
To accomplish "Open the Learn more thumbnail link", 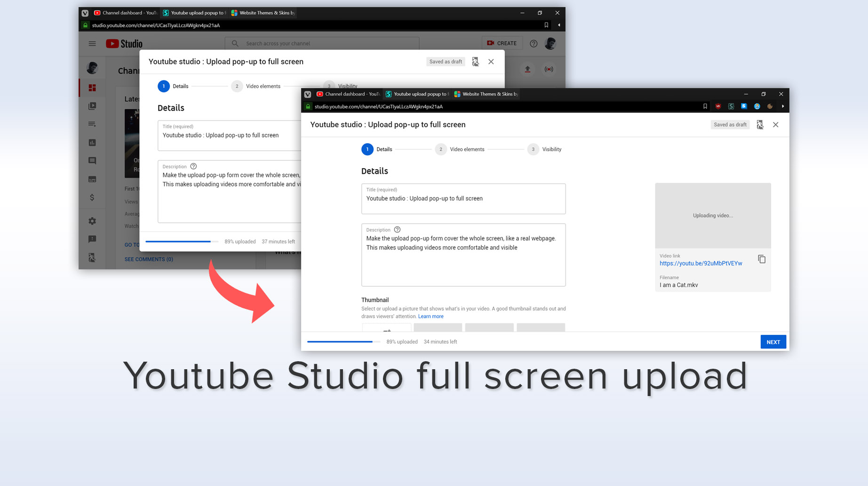I will click(x=430, y=316).
